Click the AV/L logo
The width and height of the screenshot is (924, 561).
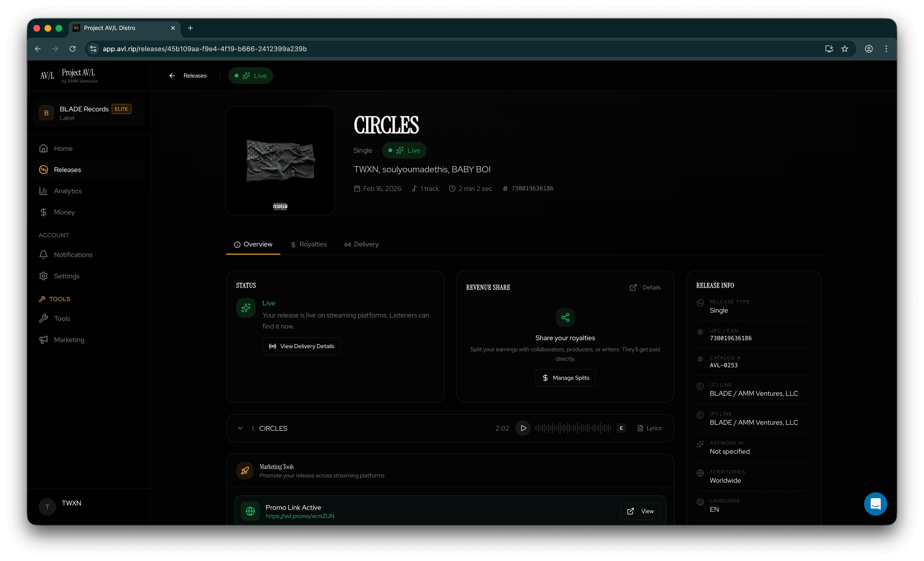point(47,75)
